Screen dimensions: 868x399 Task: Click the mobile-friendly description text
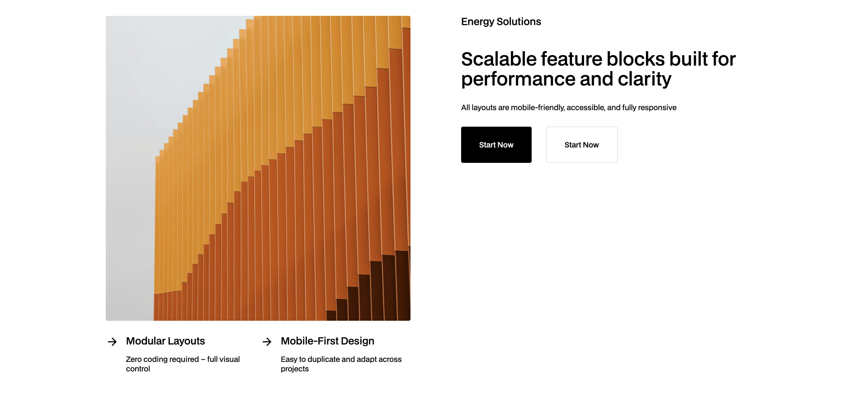coord(568,108)
